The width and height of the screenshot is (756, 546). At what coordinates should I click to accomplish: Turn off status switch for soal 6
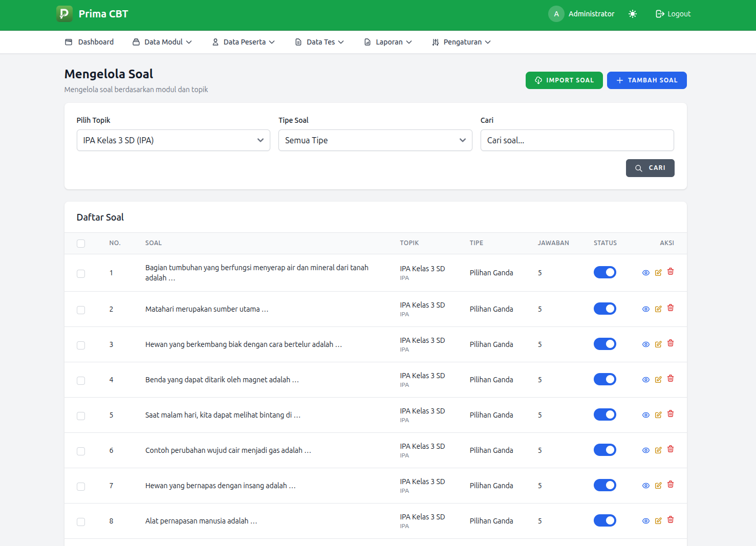tap(605, 449)
